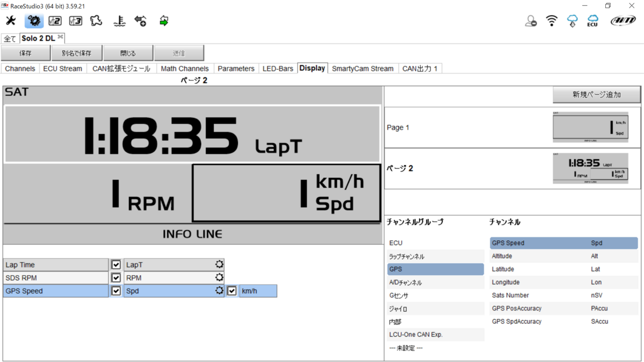Click the arrow with plus toolbar icon
The height and width of the screenshot is (362, 644).
(141, 21)
